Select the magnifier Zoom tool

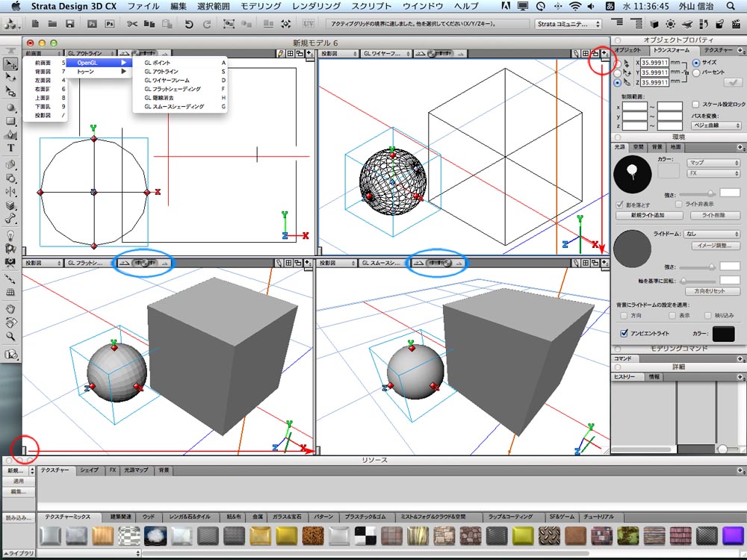point(10,336)
